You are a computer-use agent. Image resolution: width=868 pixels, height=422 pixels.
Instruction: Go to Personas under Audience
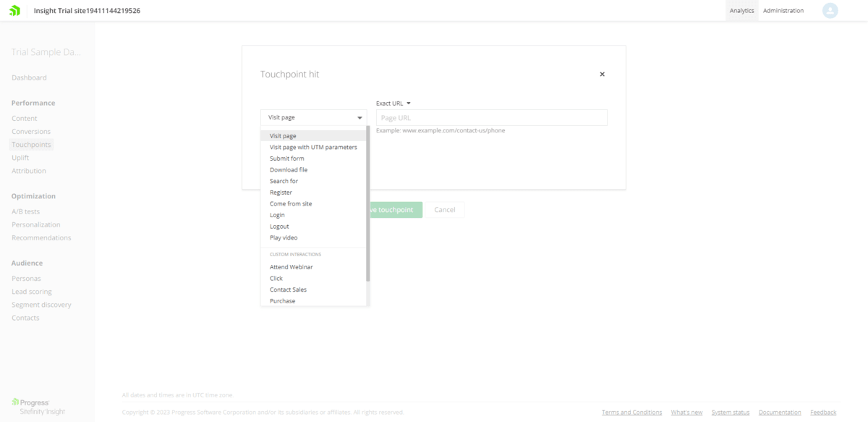[x=26, y=278]
